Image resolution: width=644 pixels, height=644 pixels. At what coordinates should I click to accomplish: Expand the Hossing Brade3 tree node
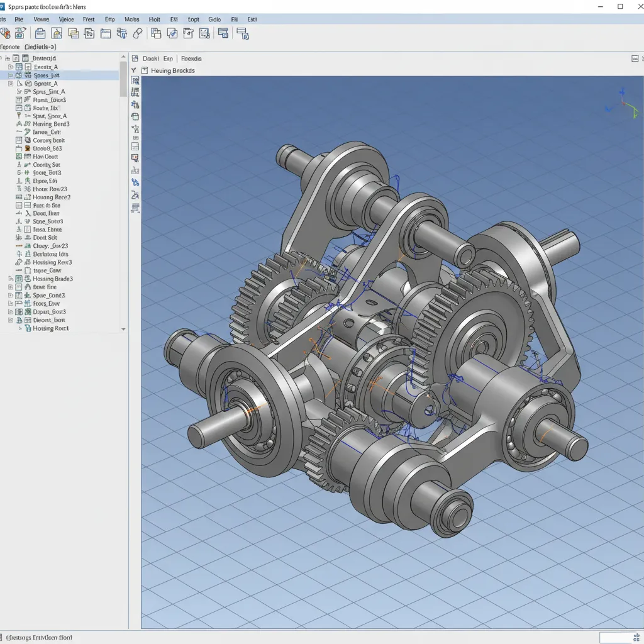[10, 279]
